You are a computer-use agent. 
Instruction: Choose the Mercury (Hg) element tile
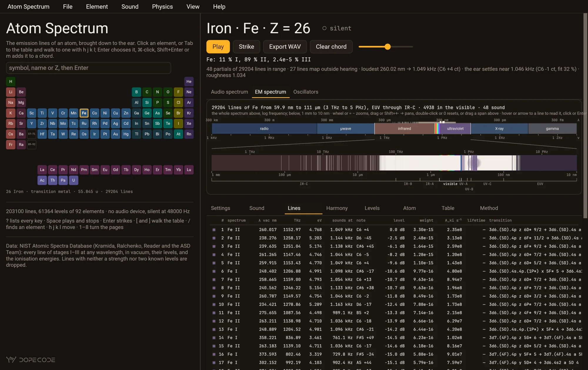[126, 134]
